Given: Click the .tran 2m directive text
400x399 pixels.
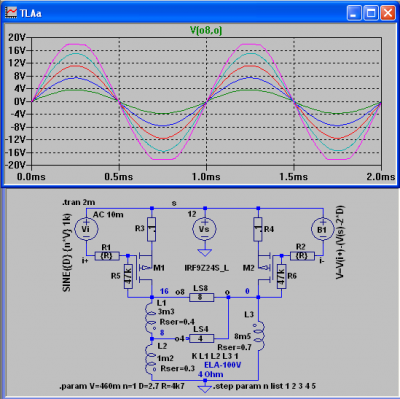Looking at the screenshot, I should [78, 202].
